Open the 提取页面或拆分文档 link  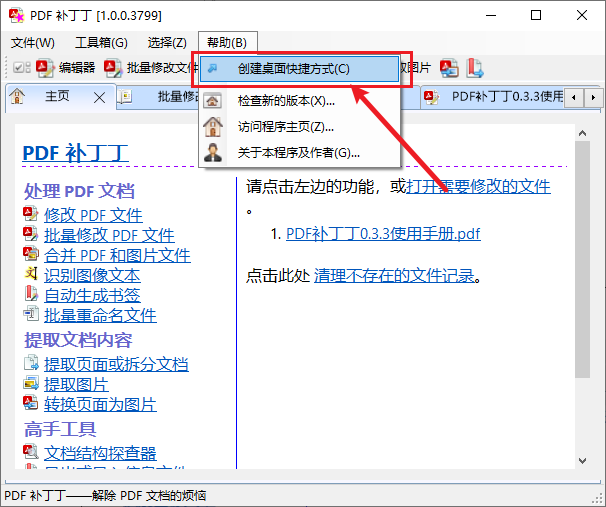click(116, 364)
